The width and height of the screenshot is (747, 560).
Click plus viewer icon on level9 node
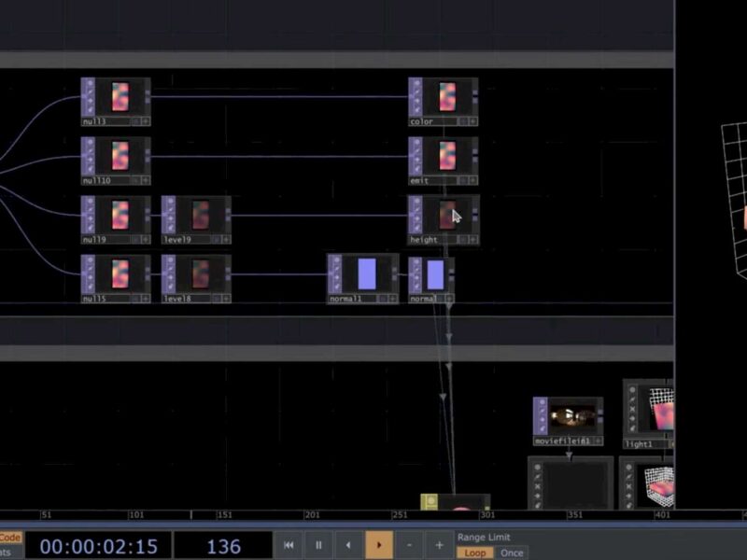tap(226, 240)
